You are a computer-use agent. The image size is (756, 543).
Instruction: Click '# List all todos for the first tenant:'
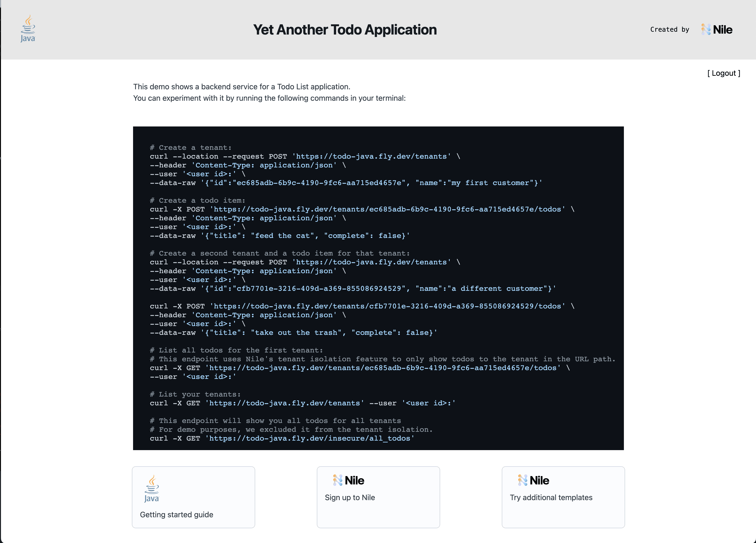236,350
